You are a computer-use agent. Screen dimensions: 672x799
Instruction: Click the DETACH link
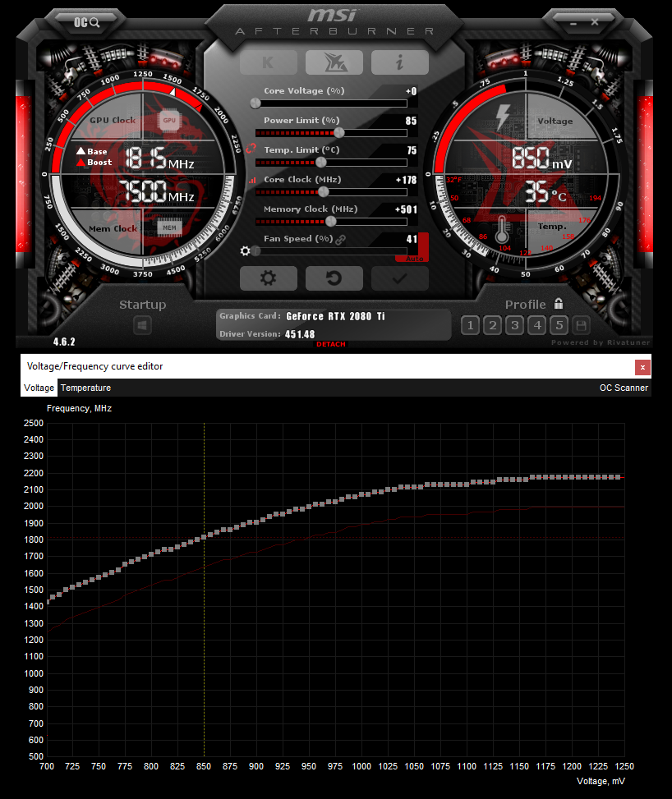coord(331,344)
